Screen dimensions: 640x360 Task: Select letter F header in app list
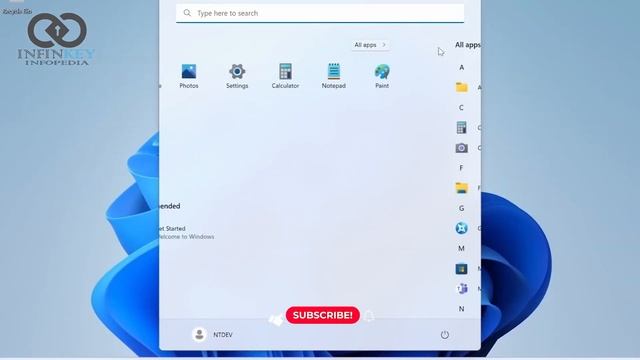coord(461,168)
